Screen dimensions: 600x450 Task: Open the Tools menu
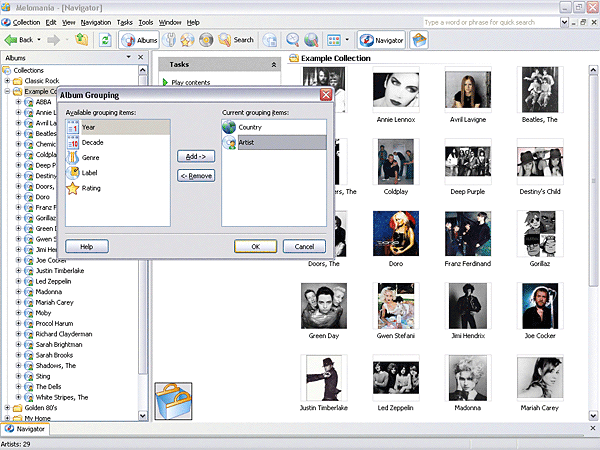coord(146,22)
